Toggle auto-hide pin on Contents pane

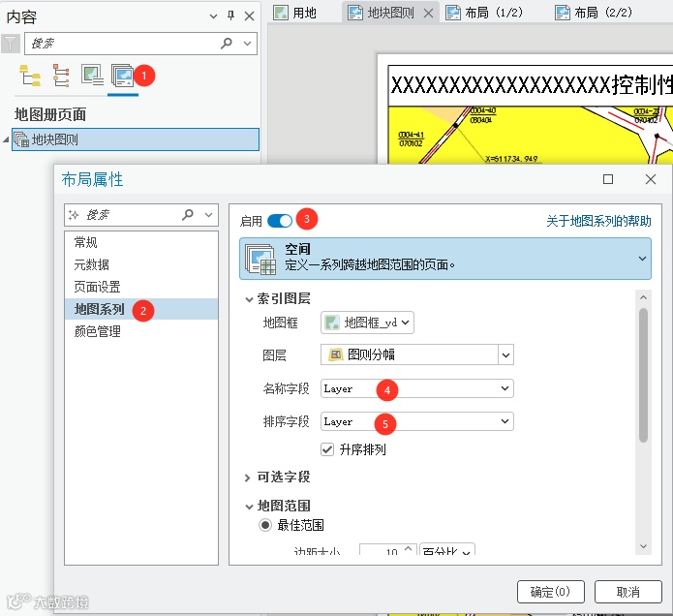[x=230, y=16]
